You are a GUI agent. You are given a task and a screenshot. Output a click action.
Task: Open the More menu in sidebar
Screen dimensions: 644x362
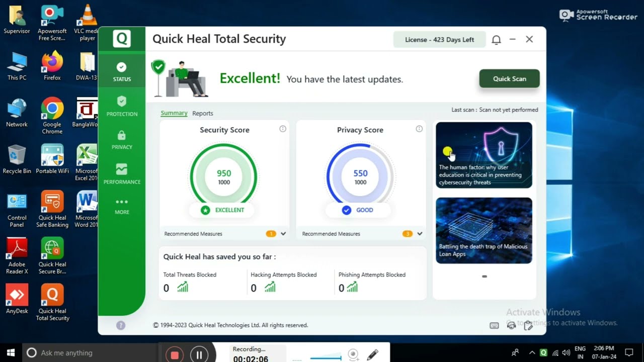click(x=122, y=206)
